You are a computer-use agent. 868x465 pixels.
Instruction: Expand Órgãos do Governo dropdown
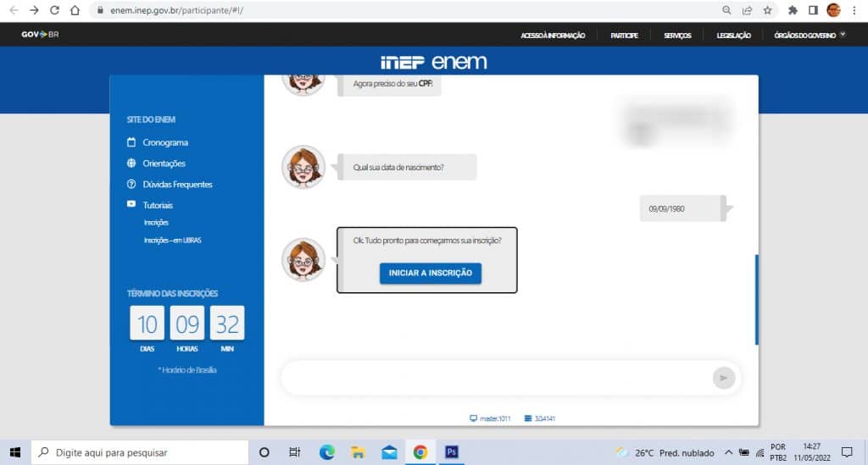point(810,36)
